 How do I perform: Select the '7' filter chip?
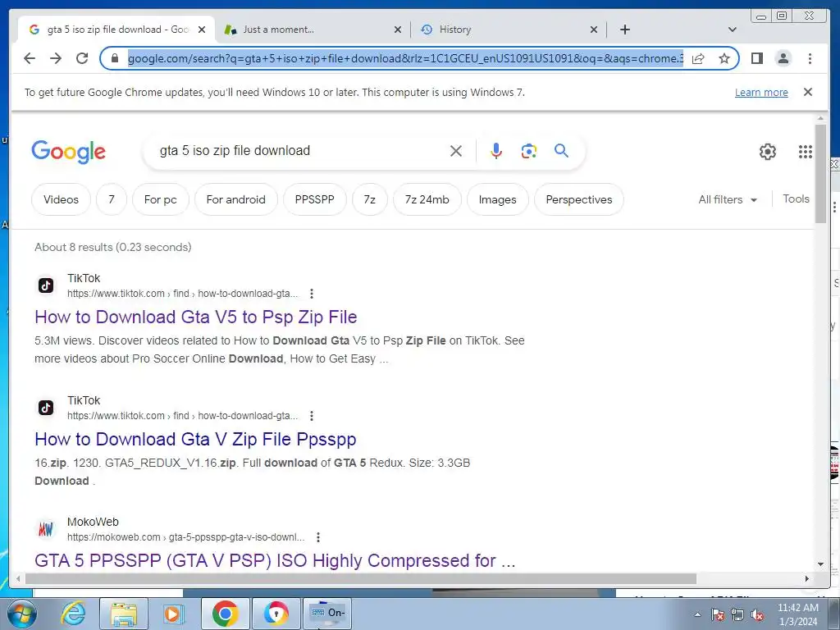click(x=112, y=199)
